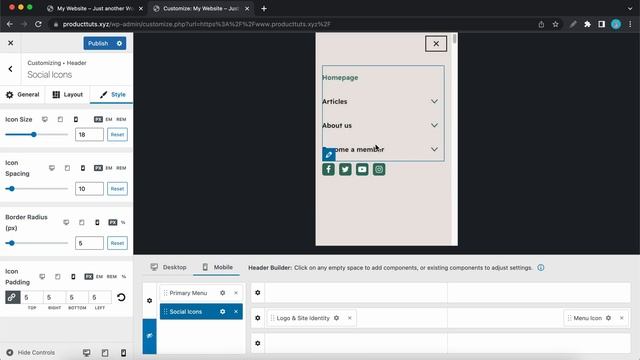The height and width of the screenshot is (360, 640).
Task: Set Icon Spacing unit to EM
Action: coord(109,168)
